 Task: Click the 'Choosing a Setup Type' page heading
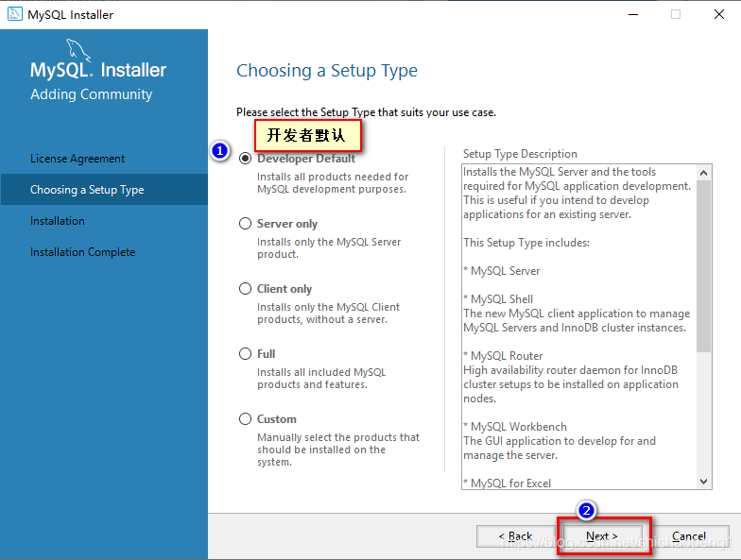(x=327, y=71)
